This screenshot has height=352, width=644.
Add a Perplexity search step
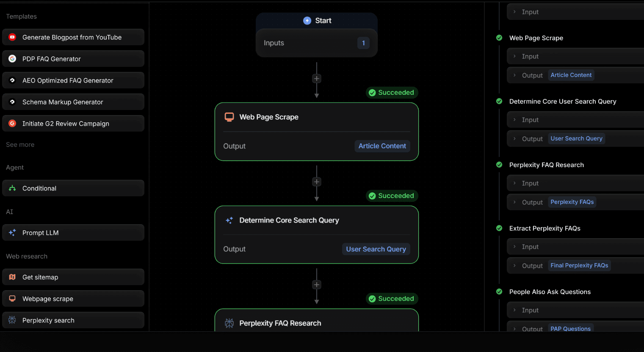pos(73,320)
